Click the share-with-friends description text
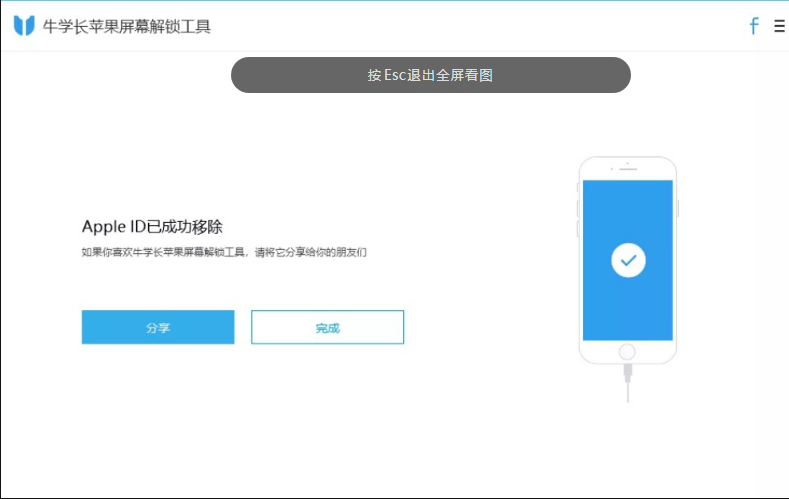The height and width of the screenshot is (499, 789). tap(224, 253)
